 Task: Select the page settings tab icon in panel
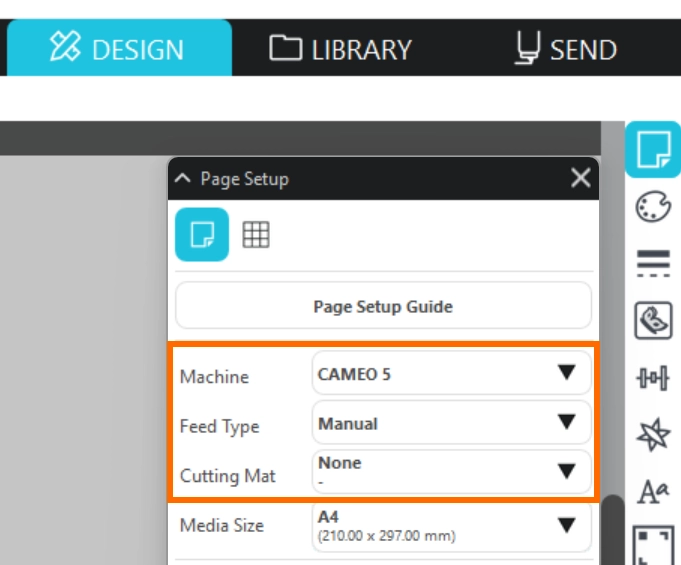pyautogui.click(x=202, y=235)
